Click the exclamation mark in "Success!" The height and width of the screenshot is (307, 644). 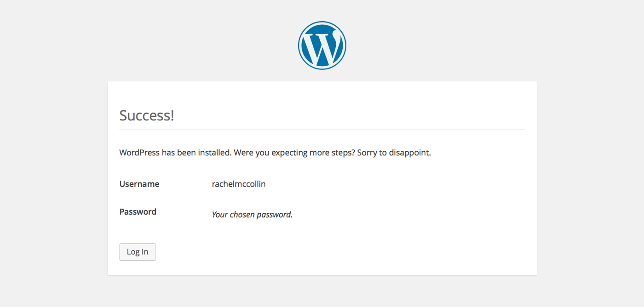click(172, 115)
